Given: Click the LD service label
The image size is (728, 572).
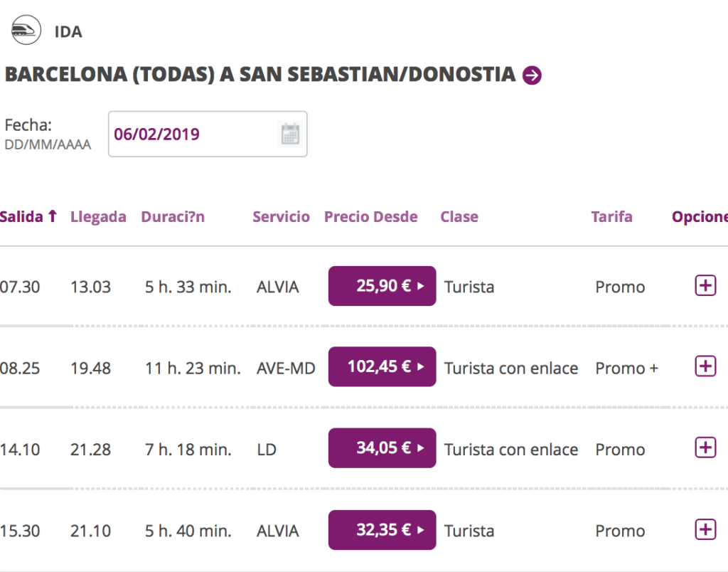Looking at the screenshot, I should 267,450.
